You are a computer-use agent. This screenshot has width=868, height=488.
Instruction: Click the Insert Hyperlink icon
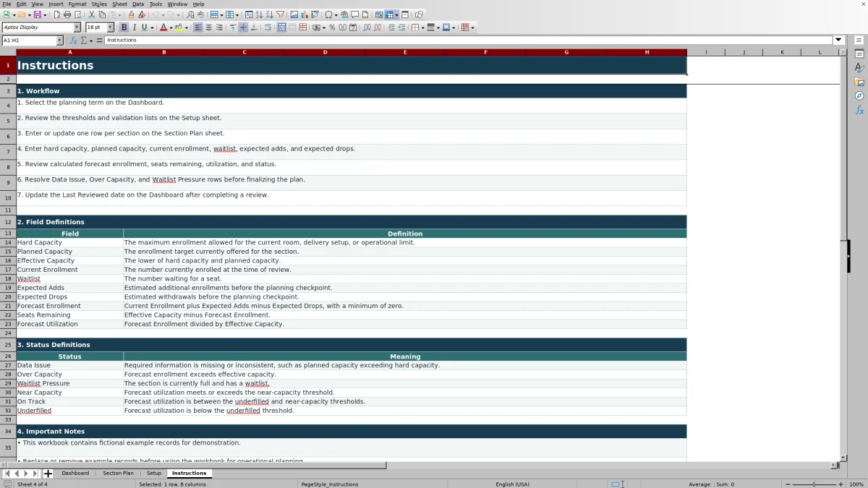344,14
